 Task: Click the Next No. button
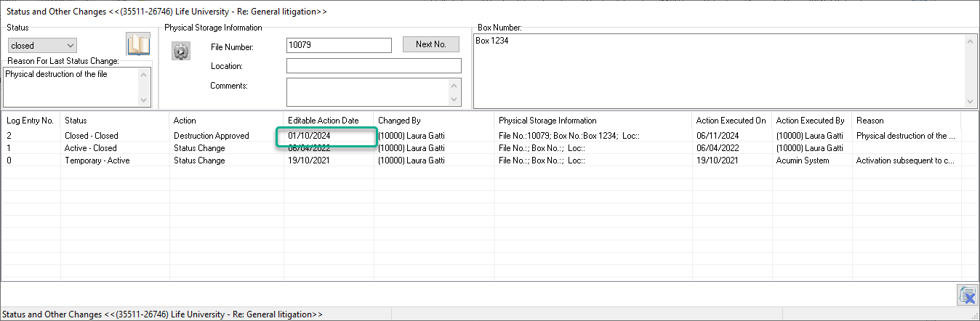(x=431, y=44)
